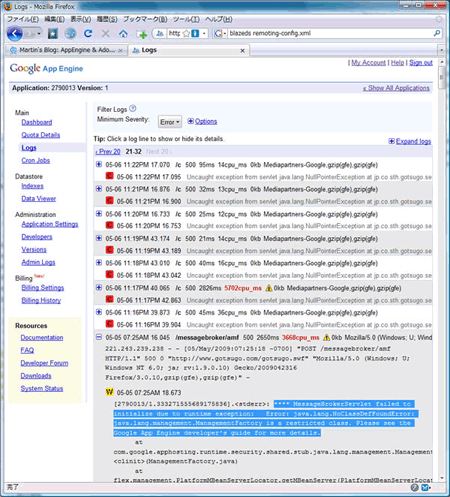Click warning triangle on messagebroker/amf row
The height and width of the screenshot is (497, 450).
[327, 338]
